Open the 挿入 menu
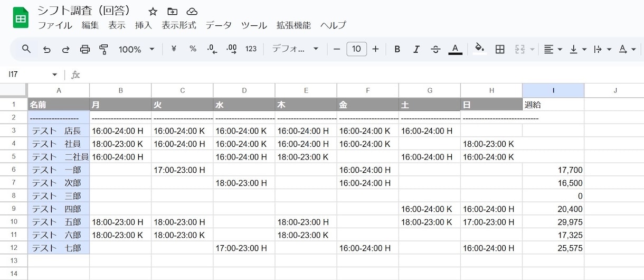Image resolution: width=644 pixels, height=280 pixels. pyautogui.click(x=143, y=25)
